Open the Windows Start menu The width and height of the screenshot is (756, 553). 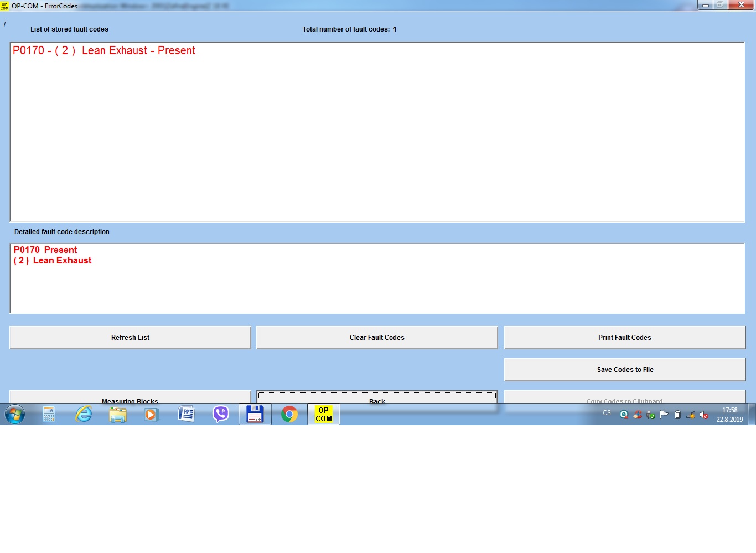click(x=15, y=414)
